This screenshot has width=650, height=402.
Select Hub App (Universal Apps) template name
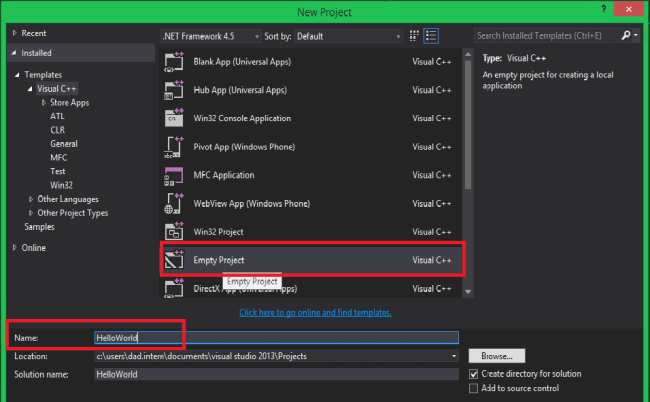click(240, 90)
